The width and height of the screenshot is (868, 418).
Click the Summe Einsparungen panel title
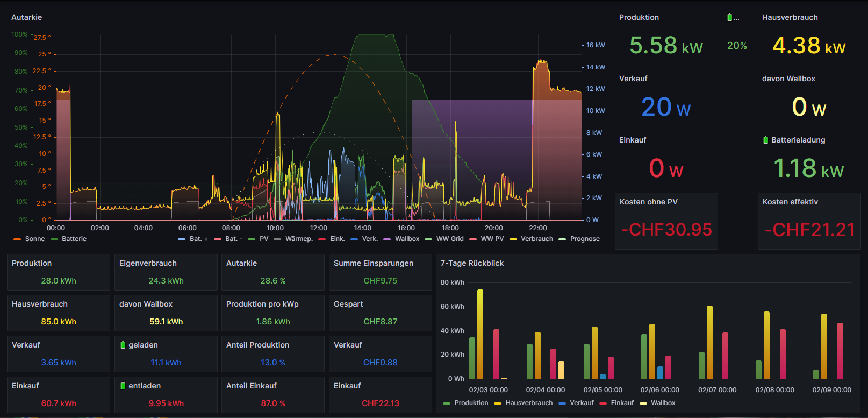tap(374, 263)
